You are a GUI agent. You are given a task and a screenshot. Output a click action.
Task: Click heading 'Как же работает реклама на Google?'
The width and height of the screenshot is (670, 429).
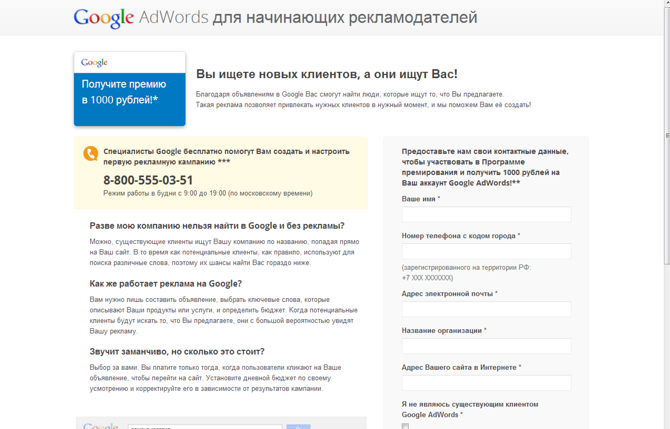(166, 284)
